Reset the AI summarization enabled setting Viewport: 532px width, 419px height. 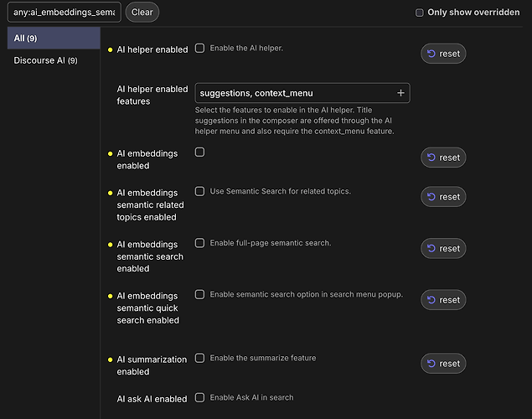(443, 364)
